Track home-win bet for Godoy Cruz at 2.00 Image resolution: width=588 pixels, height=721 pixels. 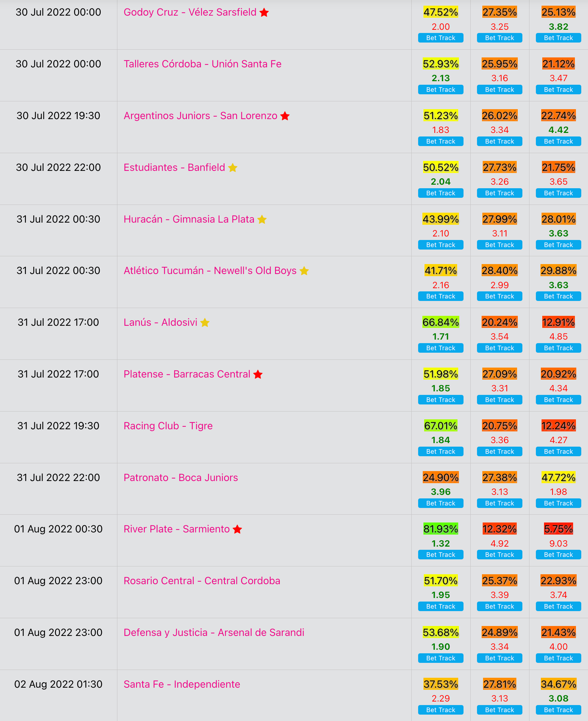[x=441, y=38]
